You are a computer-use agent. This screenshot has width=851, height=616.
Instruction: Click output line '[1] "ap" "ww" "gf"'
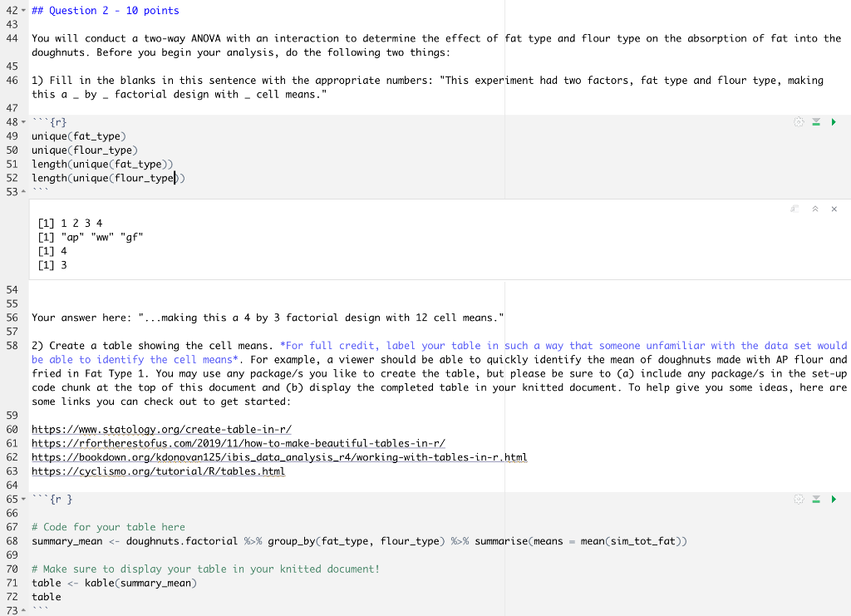click(x=90, y=237)
